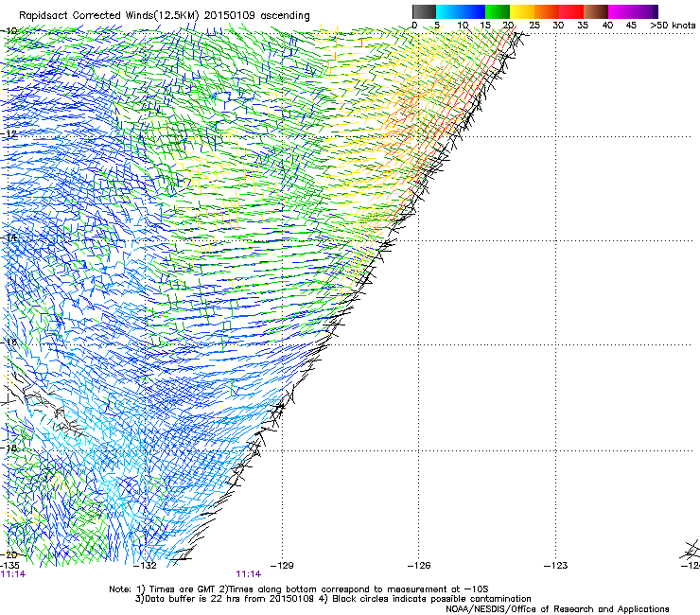Click the legend value "35"
Screen dimensions: 700x615
pyautogui.click(x=583, y=25)
